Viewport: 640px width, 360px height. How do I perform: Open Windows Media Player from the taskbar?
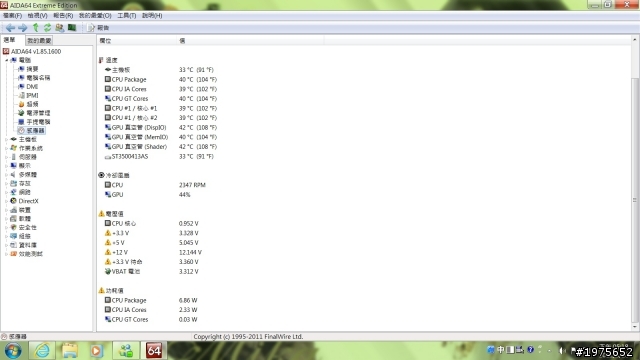(x=96, y=351)
